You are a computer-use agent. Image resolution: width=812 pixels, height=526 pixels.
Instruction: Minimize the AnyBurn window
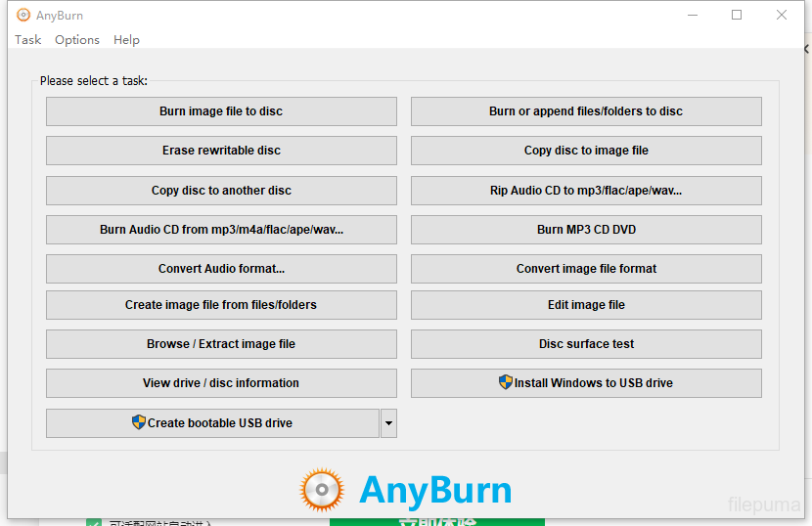tap(693, 15)
